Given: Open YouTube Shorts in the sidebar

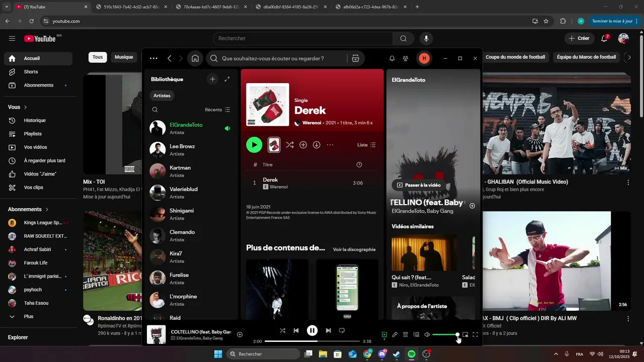Looking at the screenshot, I should click(x=38, y=72).
